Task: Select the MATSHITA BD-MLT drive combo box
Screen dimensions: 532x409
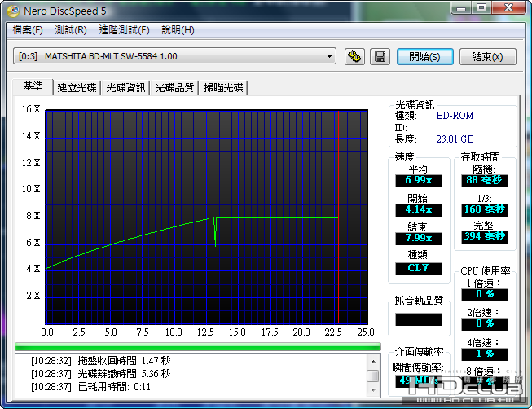Action: pyautogui.click(x=174, y=56)
